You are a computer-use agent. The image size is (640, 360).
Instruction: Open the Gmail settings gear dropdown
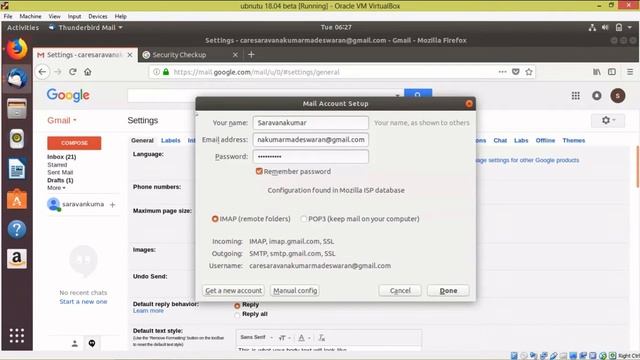(x=608, y=120)
